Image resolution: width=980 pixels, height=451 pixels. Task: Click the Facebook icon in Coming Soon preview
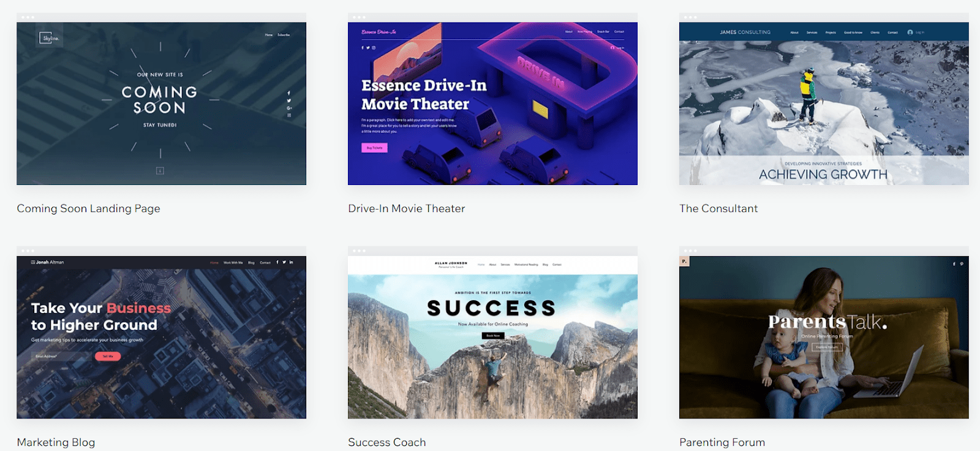tap(289, 93)
